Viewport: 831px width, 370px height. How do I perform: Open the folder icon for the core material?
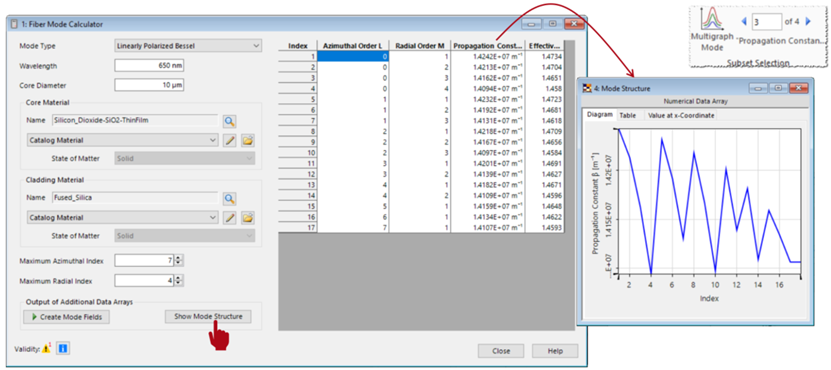pyautogui.click(x=248, y=140)
